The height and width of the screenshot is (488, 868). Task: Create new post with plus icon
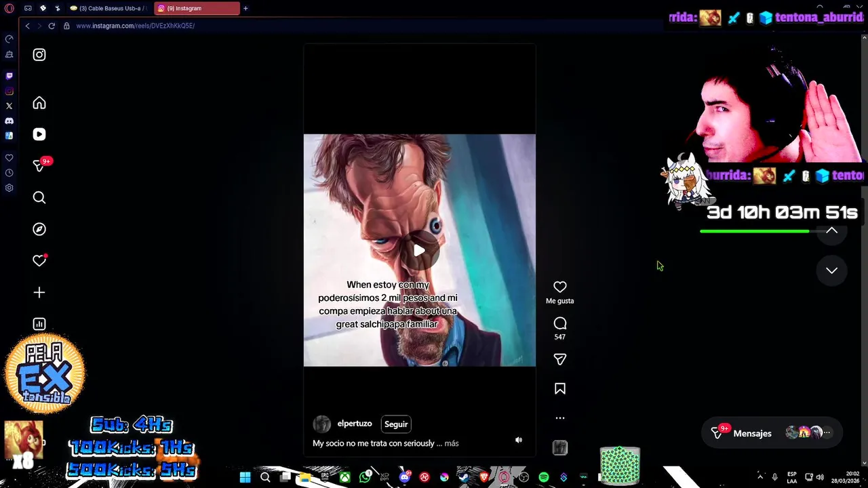pos(39,292)
